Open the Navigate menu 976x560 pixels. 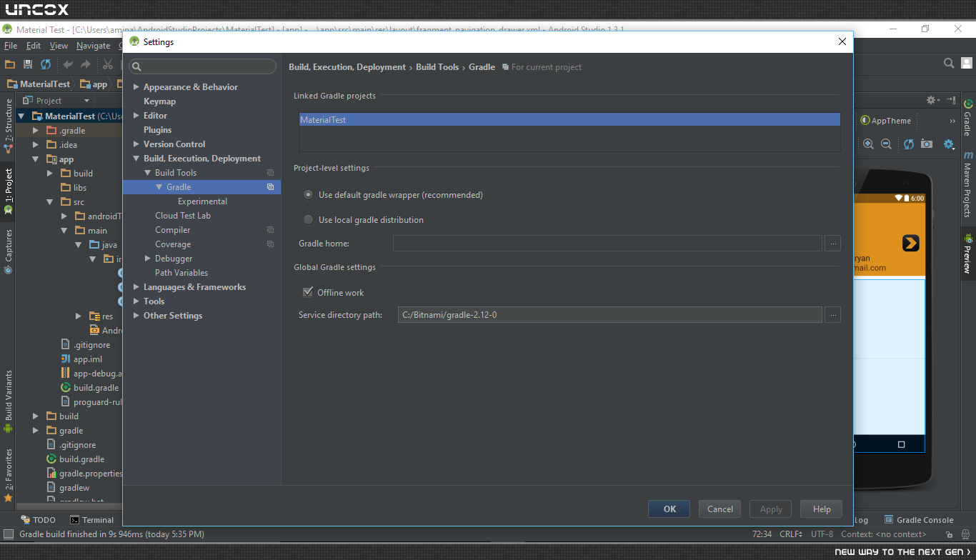(93, 46)
